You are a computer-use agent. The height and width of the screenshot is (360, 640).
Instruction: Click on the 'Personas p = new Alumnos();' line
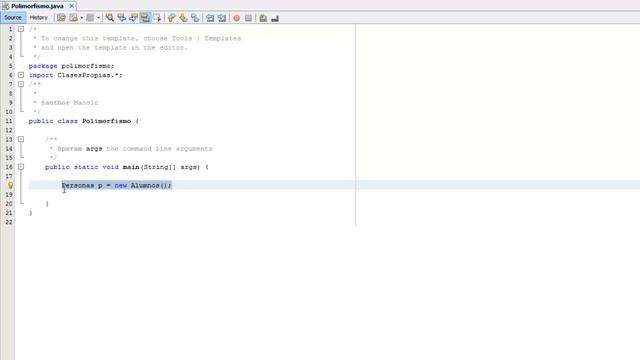point(117,185)
